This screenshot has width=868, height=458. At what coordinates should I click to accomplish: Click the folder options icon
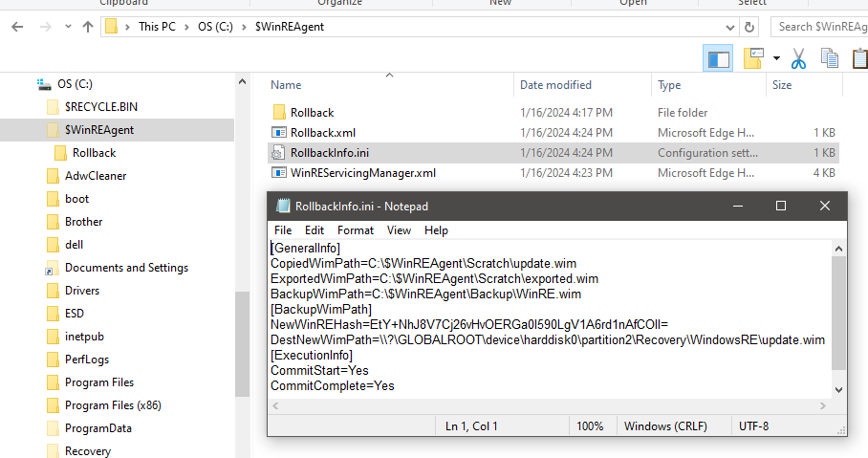(x=753, y=59)
